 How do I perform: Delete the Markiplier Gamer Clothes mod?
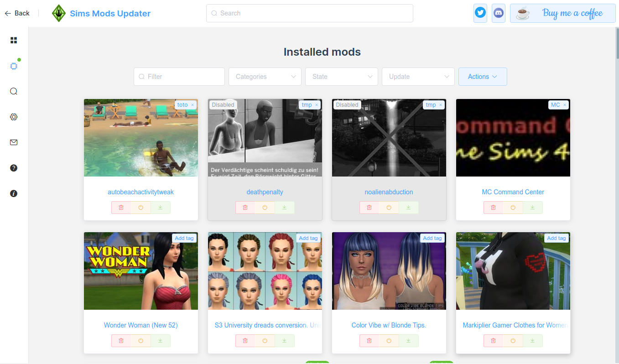(x=493, y=341)
